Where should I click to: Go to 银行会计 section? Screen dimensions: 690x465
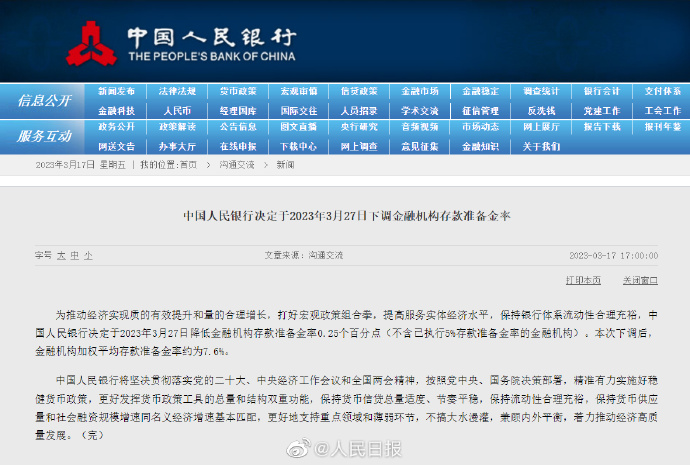click(602, 92)
